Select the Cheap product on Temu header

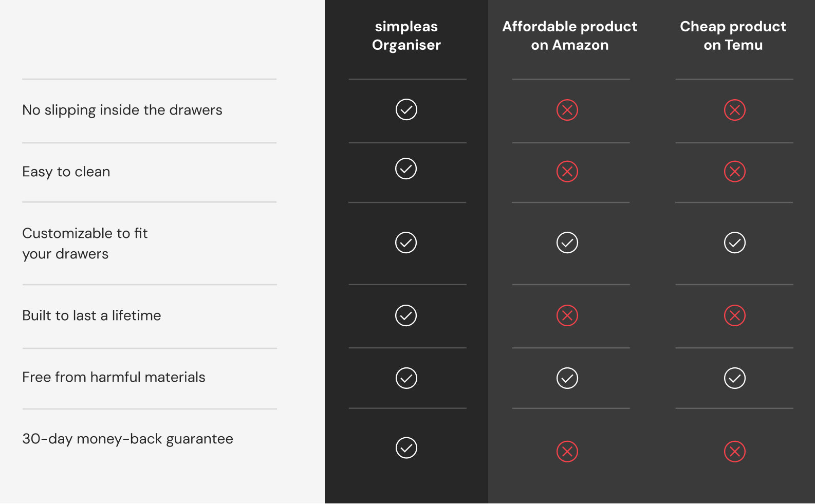click(733, 35)
